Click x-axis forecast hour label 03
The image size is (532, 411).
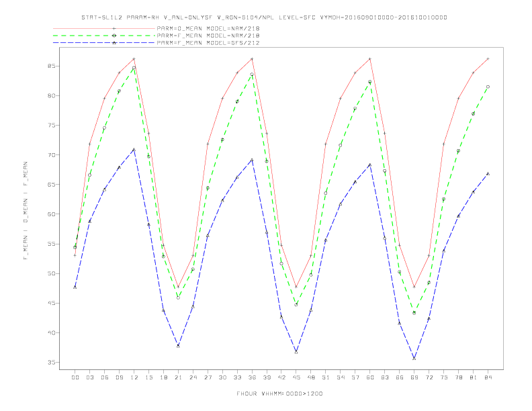click(x=89, y=377)
